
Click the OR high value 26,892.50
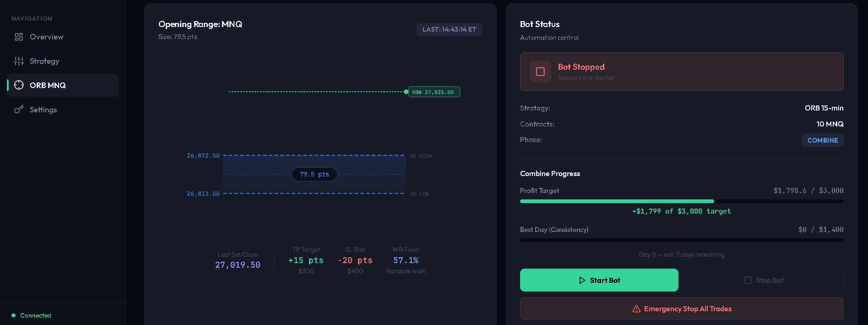[203, 156]
